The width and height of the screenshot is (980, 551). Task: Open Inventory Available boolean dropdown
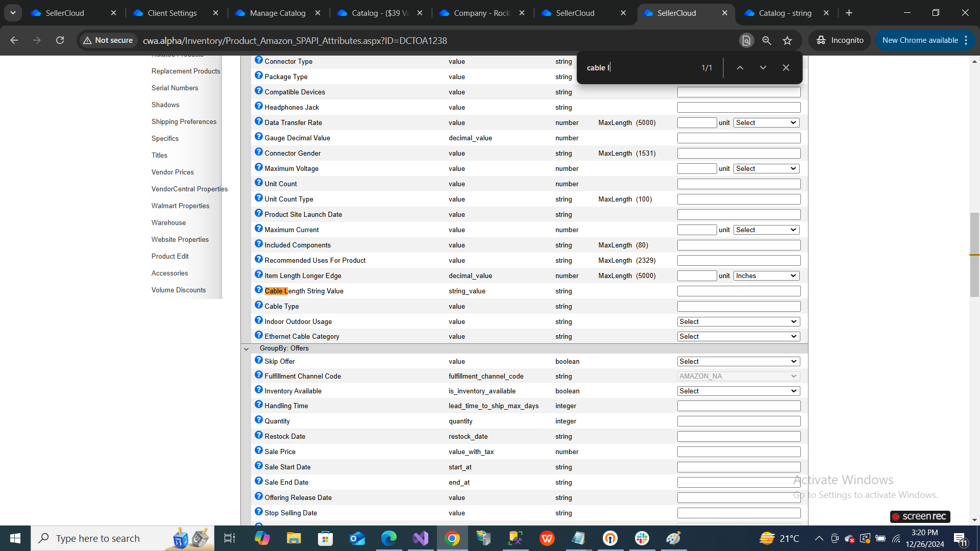click(738, 391)
